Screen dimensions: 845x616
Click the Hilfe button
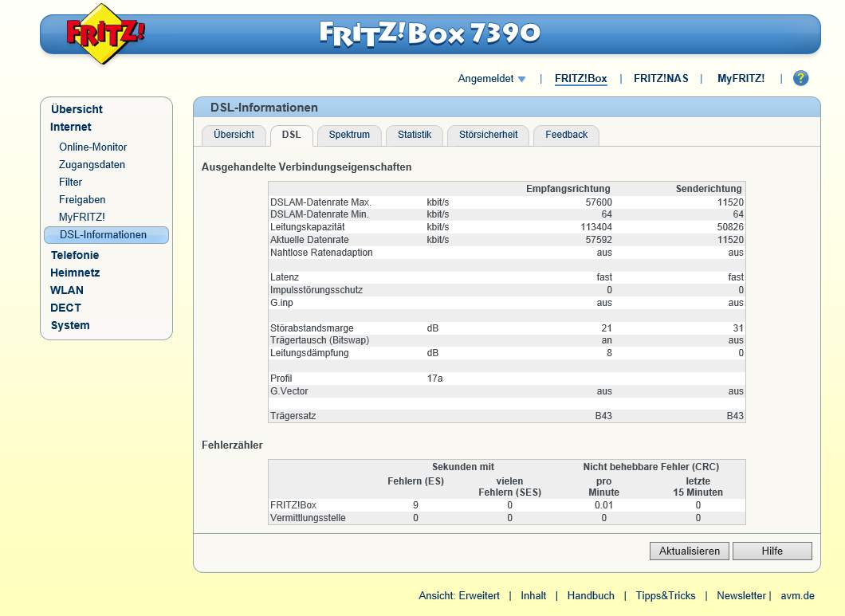point(772,551)
